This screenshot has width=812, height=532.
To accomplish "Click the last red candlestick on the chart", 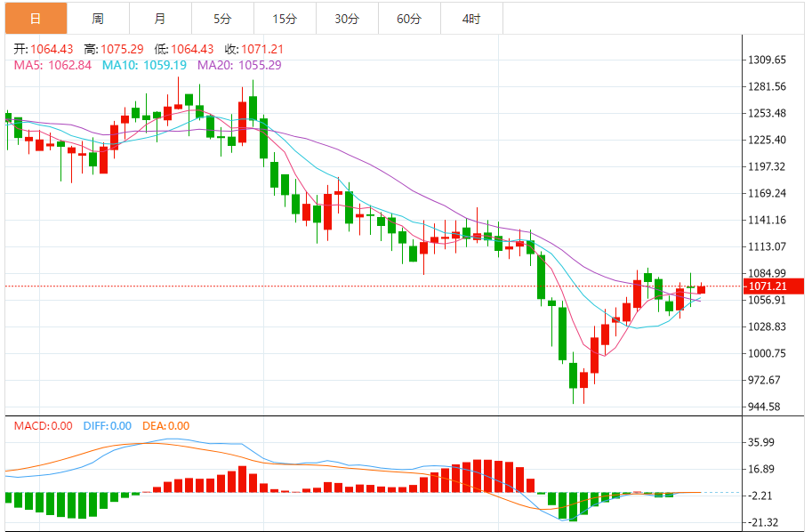I will pos(701,289).
